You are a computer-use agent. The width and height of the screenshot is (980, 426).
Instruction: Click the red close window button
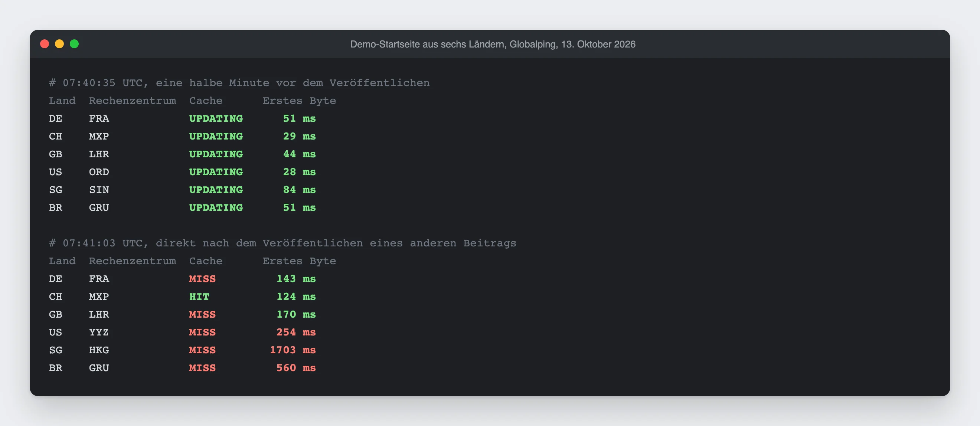45,44
